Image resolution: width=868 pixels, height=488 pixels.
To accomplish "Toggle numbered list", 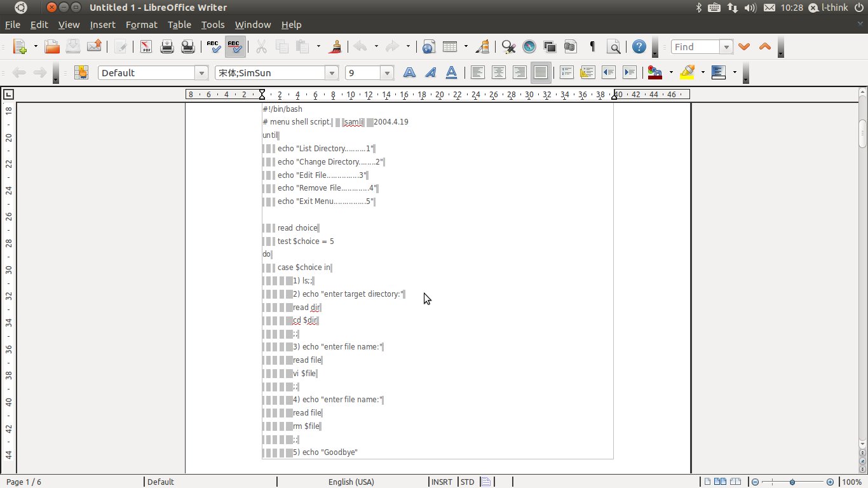I will tap(566, 72).
